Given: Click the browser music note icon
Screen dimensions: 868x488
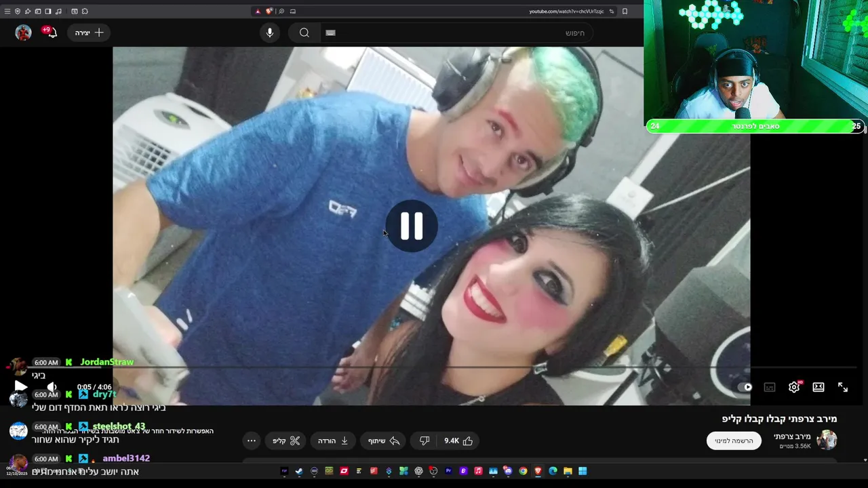Looking at the screenshot, I should tap(58, 12).
